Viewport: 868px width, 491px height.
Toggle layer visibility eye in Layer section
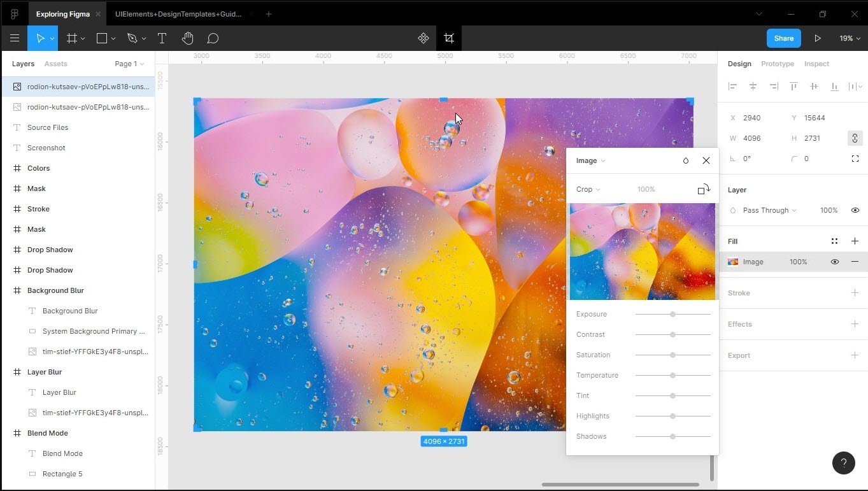point(855,210)
